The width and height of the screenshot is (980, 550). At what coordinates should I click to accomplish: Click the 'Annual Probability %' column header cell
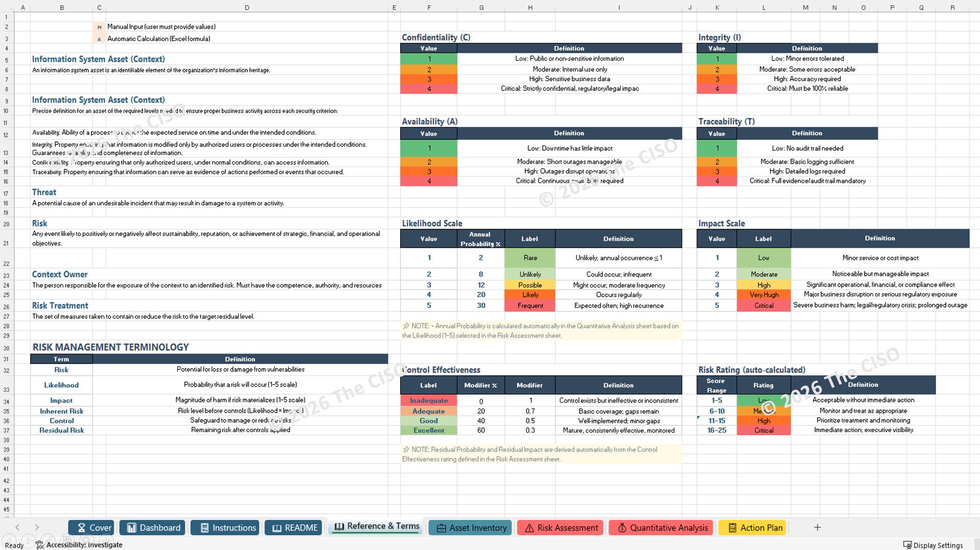point(480,239)
